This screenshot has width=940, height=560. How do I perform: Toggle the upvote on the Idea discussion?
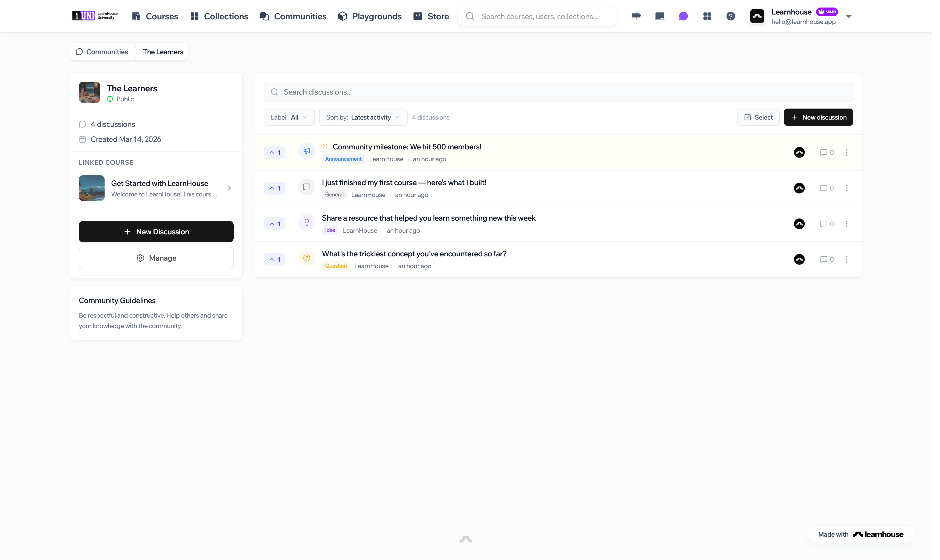pos(275,223)
